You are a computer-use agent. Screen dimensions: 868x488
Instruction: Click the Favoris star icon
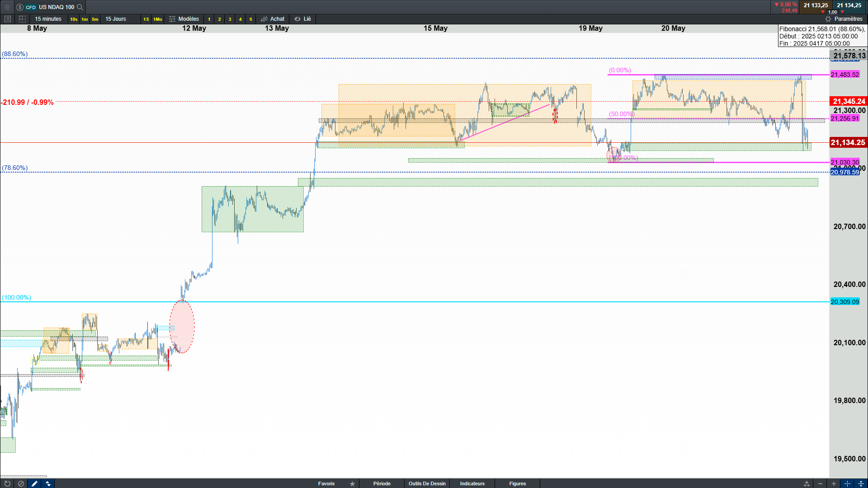[352, 483]
